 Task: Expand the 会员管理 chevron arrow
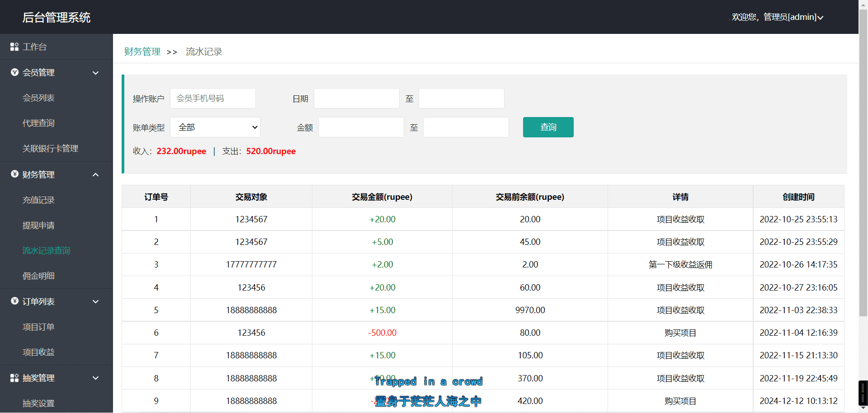tap(95, 73)
